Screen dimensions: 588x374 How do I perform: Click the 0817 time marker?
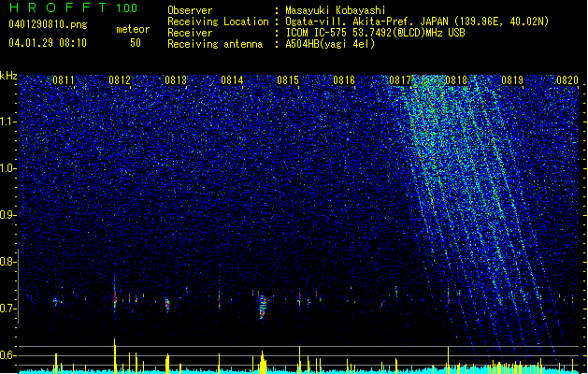click(x=400, y=80)
